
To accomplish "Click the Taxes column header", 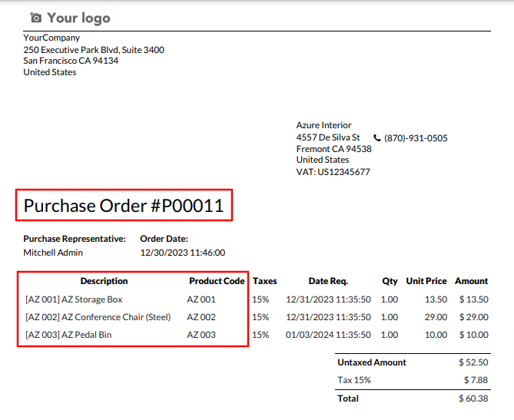I will tap(264, 281).
